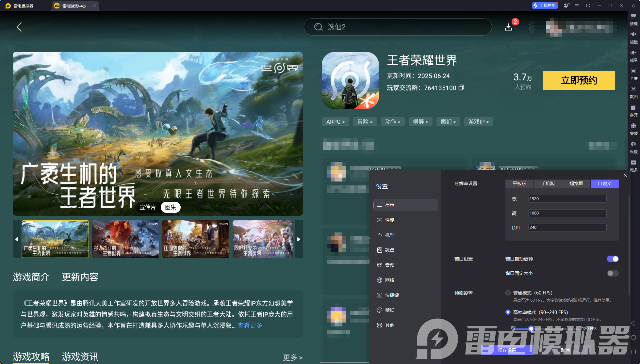Select the 机型 settings section

(390, 235)
